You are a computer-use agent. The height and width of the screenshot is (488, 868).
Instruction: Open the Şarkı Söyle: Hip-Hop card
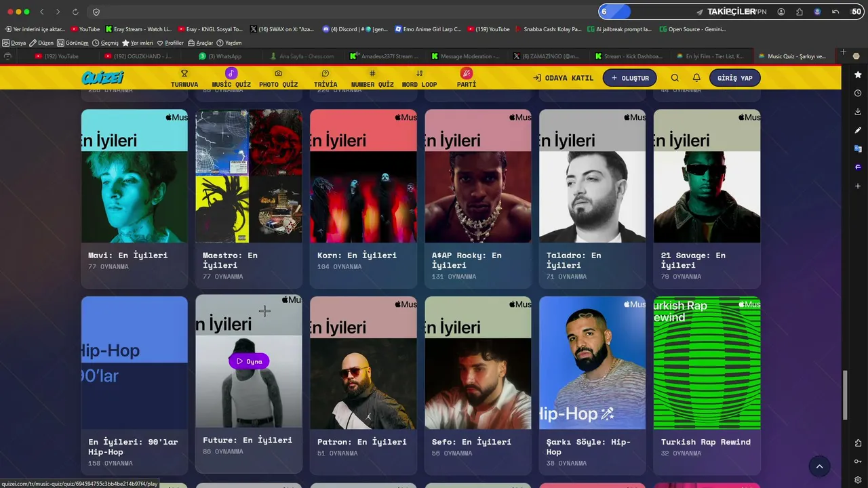pyautogui.click(x=593, y=385)
